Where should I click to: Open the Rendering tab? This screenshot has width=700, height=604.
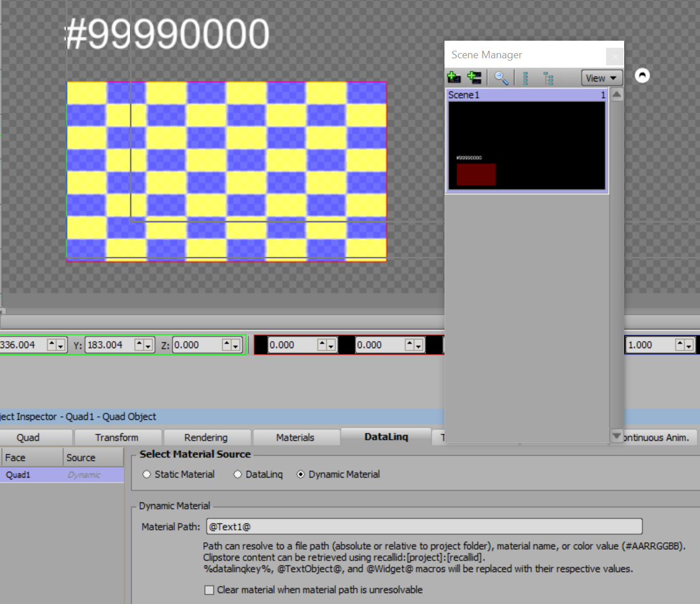click(x=206, y=437)
